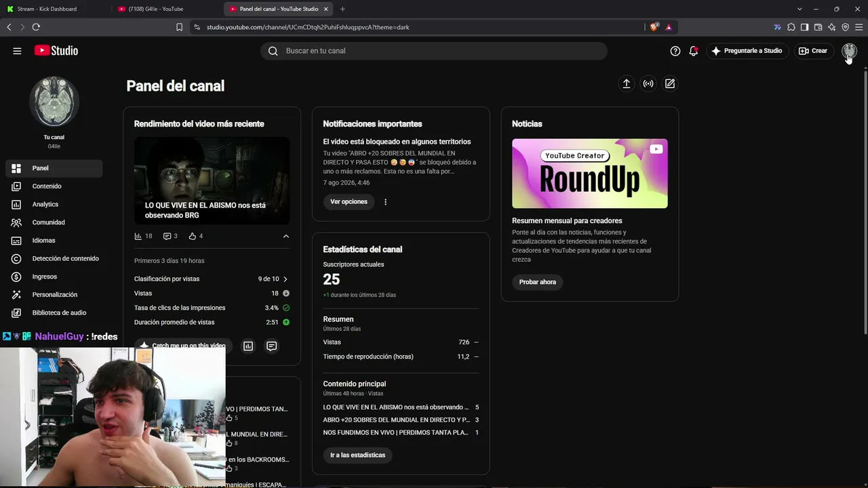Image resolution: width=868 pixels, height=488 pixels.
Task: Open Panel in the sidebar
Action: pos(54,168)
